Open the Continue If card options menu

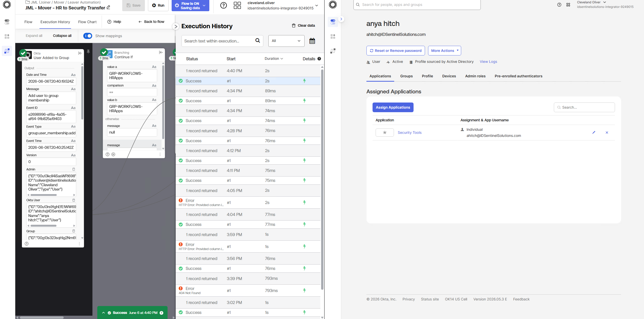160,154
